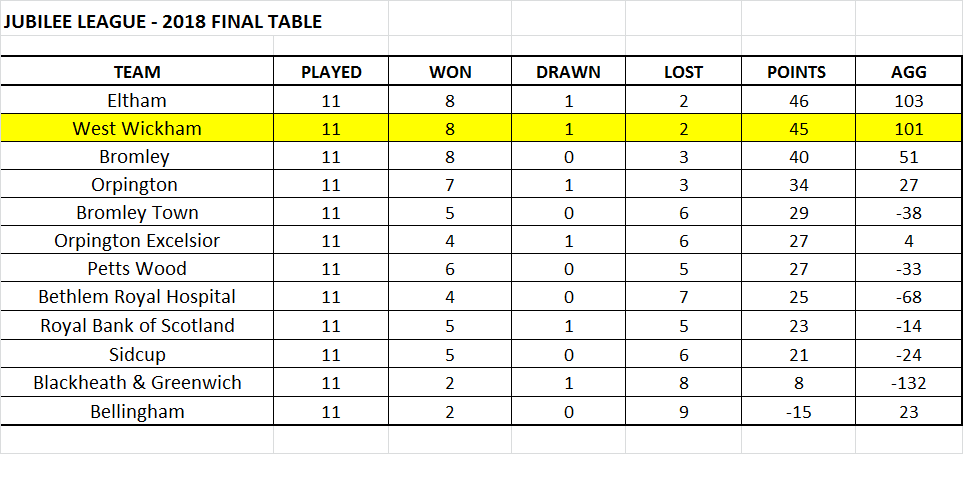Viewport: 963px width, 480px height.
Task: Select the Eltham team cell
Action: pos(137,100)
